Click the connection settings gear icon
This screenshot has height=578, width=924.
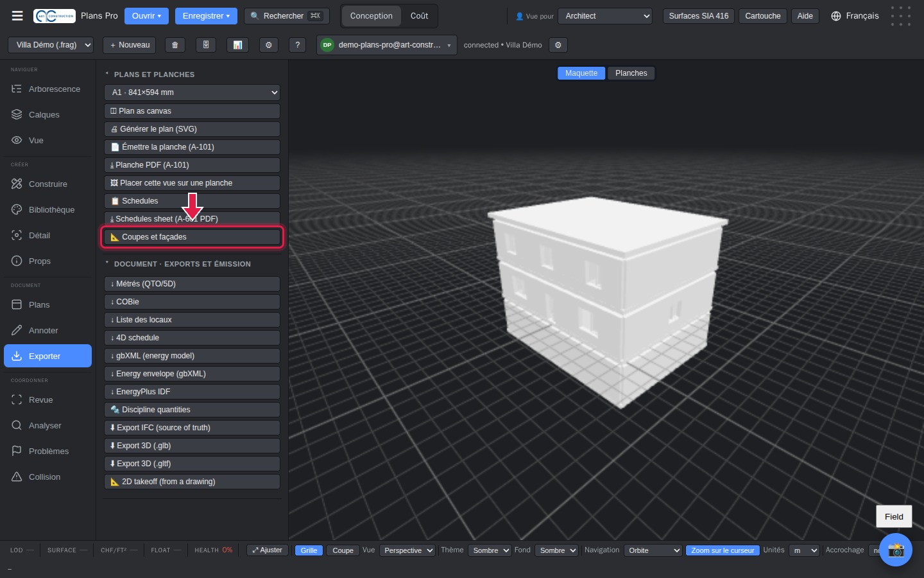[x=558, y=45]
